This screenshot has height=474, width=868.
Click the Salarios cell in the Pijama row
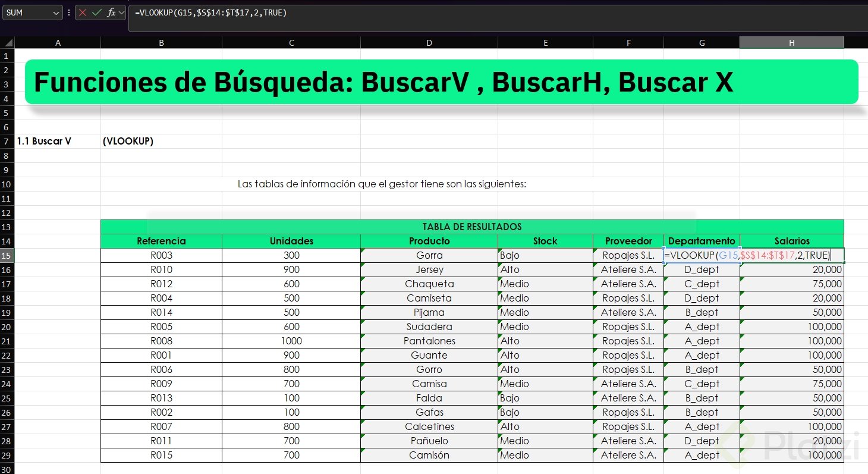pyautogui.click(x=792, y=312)
